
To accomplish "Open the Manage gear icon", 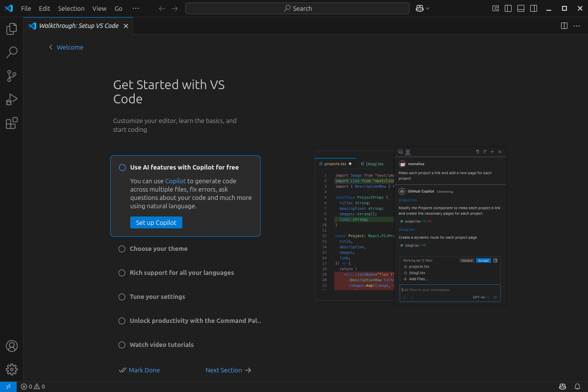I will (12, 369).
